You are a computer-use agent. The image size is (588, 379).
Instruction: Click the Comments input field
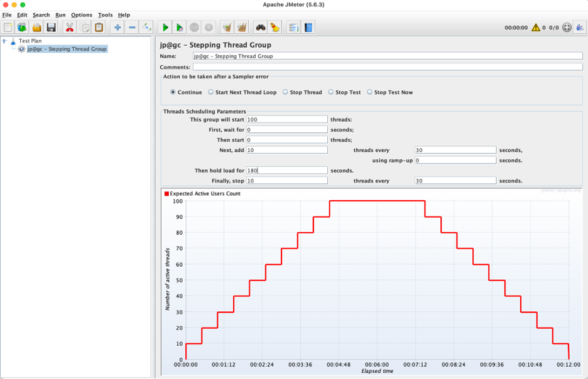[x=388, y=67]
